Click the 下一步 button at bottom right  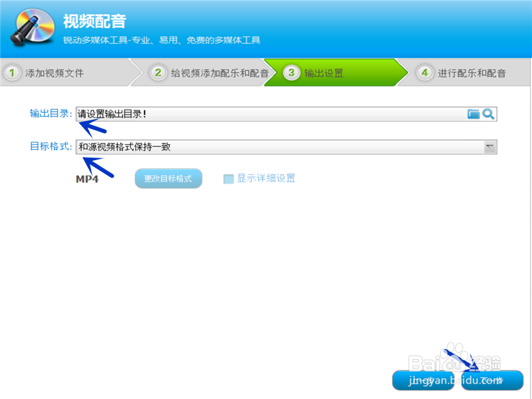[x=492, y=379]
